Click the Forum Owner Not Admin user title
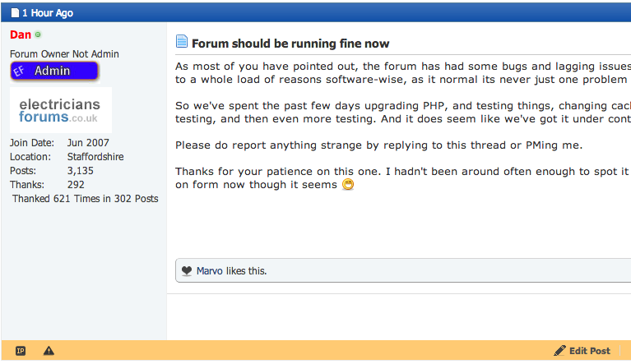Screen dimensions: 631x364 64,54
